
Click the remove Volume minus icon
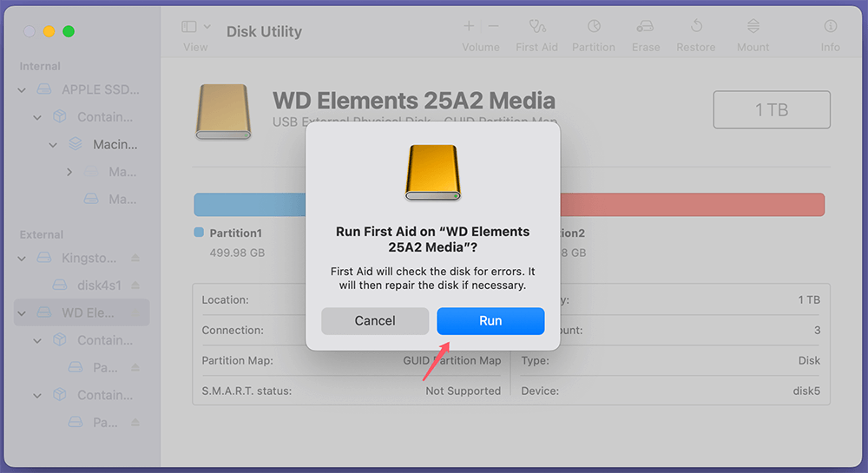(494, 26)
